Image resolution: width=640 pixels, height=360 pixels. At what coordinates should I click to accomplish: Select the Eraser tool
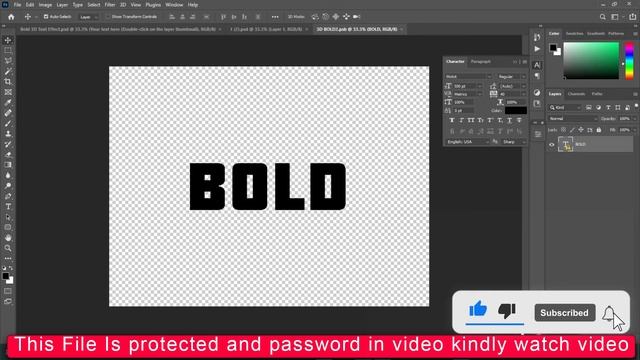pyautogui.click(x=8, y=155)
